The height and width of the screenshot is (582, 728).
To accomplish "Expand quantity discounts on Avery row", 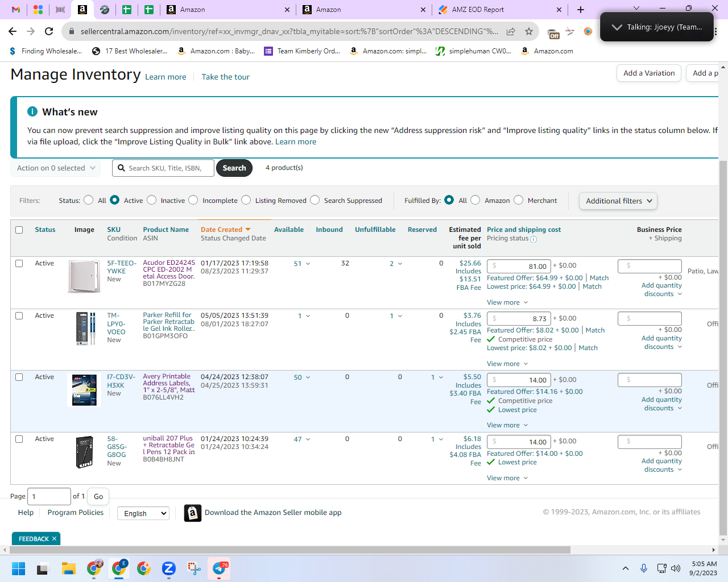I will click(x=662, y=404).
